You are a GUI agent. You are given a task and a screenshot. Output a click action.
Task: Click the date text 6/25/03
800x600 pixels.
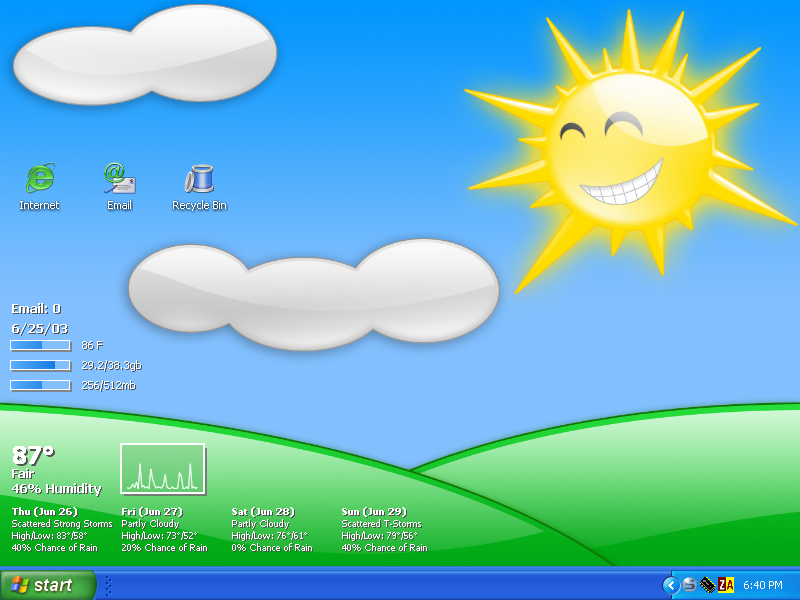[40, 329]
